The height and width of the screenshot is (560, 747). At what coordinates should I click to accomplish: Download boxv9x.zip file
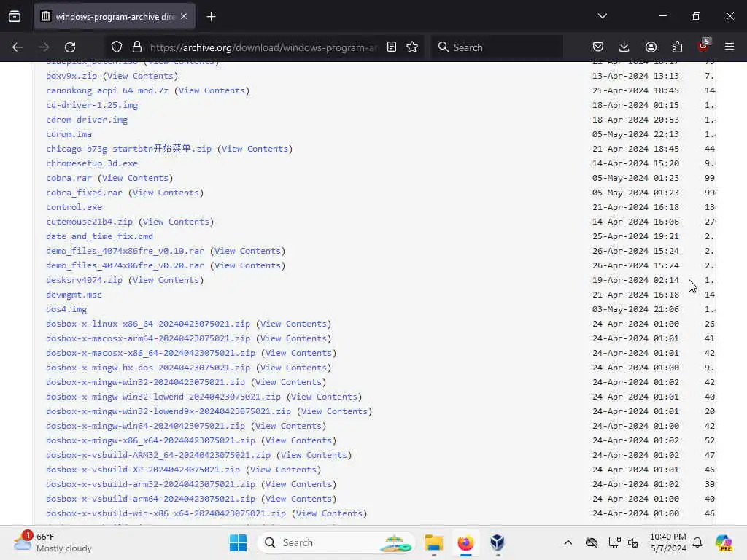click(x=71, y=76)
